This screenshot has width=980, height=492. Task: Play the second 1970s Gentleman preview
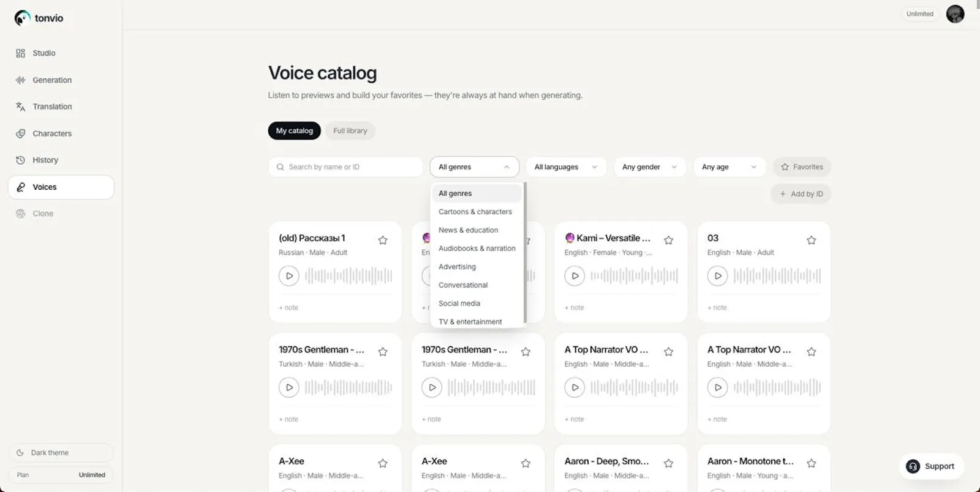(432, 387)
